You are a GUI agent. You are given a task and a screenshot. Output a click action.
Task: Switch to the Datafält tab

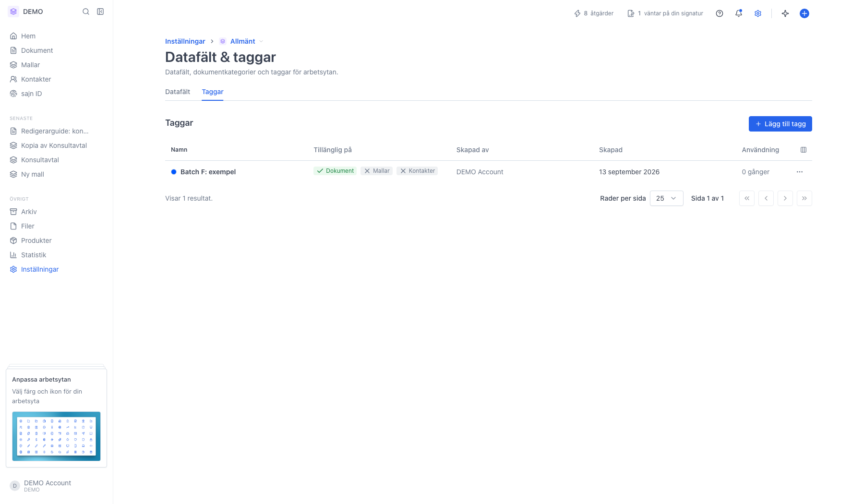tap(178, 92)
